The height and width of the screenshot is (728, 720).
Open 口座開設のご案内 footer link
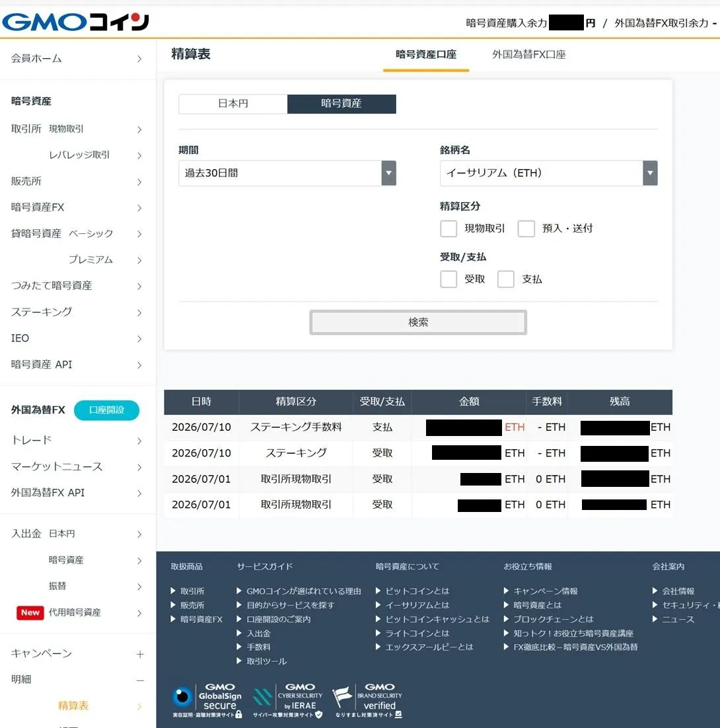[278, 620]
